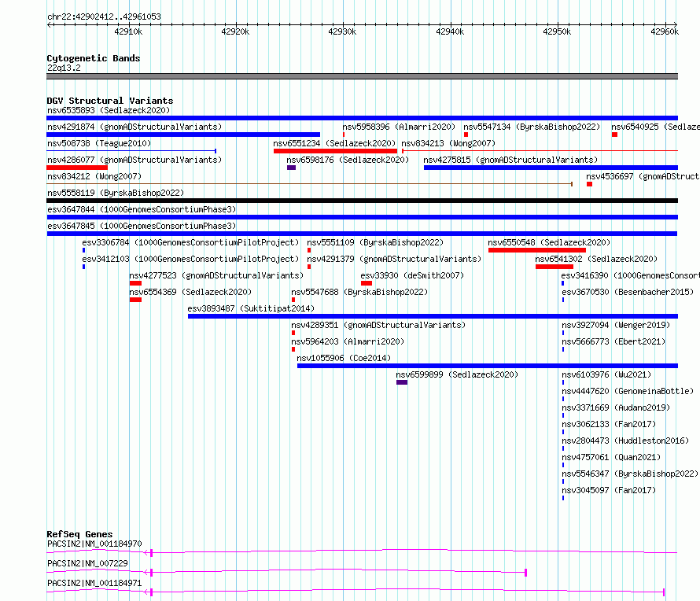
Task: Click the red bar under nsv6541302
Action: point(554,267)
